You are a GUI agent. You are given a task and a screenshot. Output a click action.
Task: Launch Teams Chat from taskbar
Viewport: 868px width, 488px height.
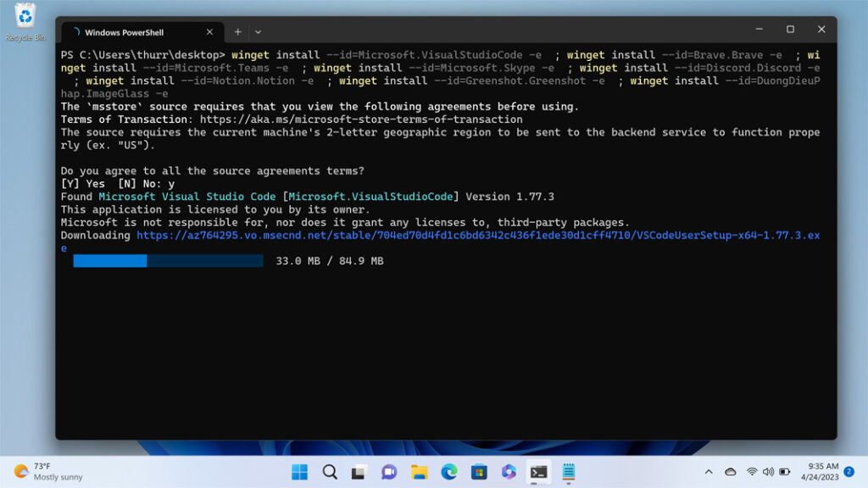pos(389,472)
